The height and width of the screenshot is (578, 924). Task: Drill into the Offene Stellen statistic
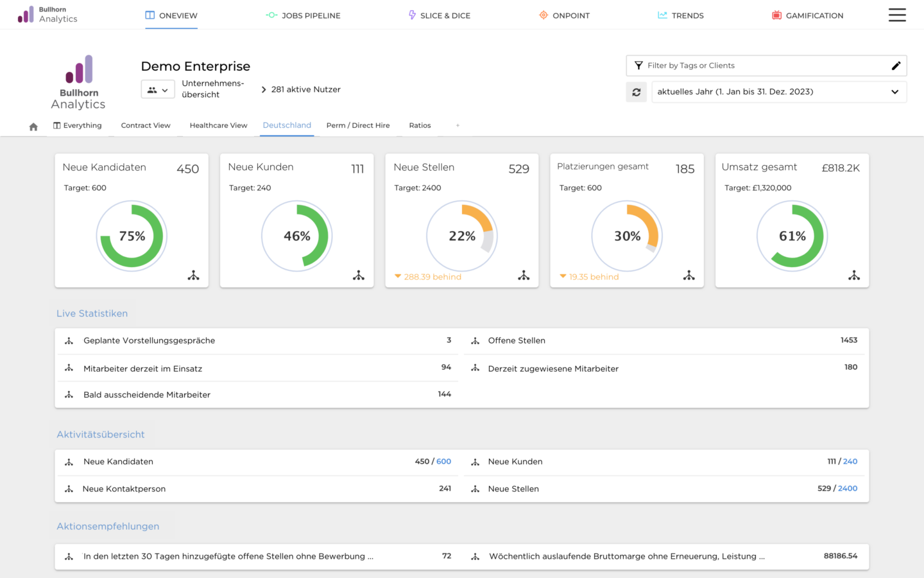pyautogui.click(x=475, y=340)
